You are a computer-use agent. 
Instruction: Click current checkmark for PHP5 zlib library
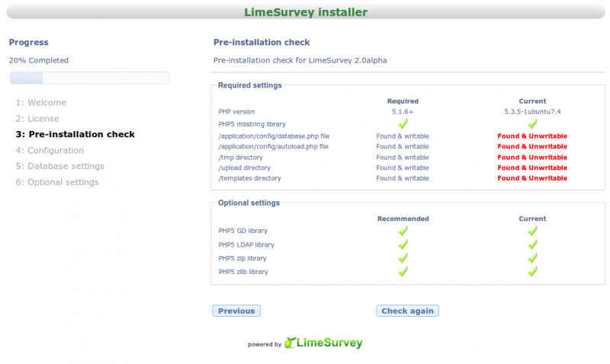pos(532,271)
